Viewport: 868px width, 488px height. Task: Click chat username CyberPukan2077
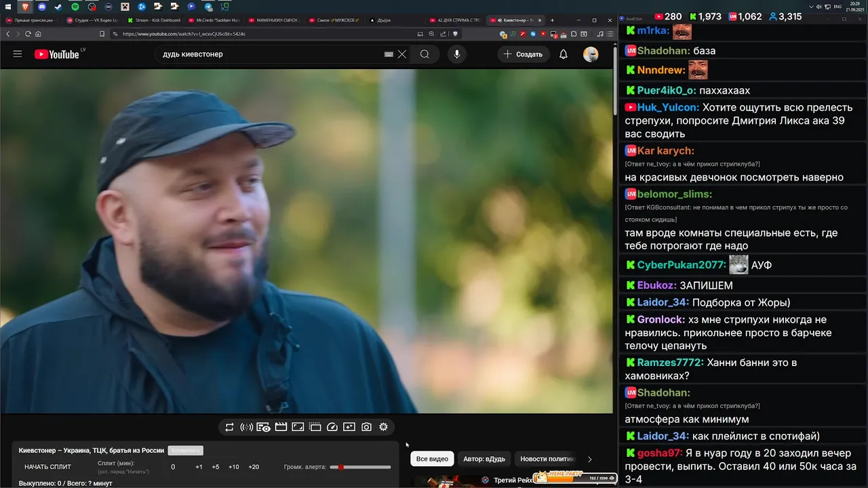pyautogui.click(x=682, y=265)
